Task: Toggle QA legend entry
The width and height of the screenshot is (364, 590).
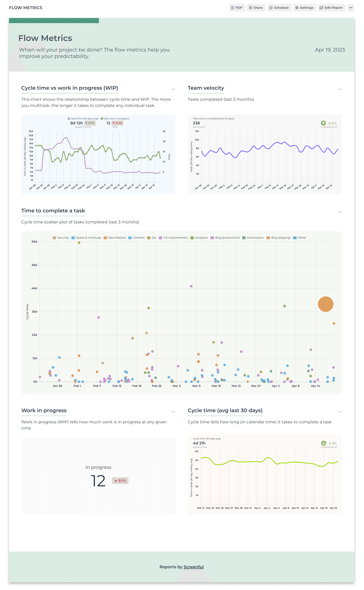Action: tap(152, 238)
